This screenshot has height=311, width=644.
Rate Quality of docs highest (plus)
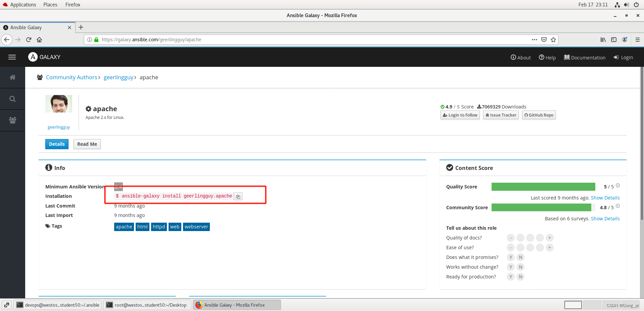tap(550, 238)
